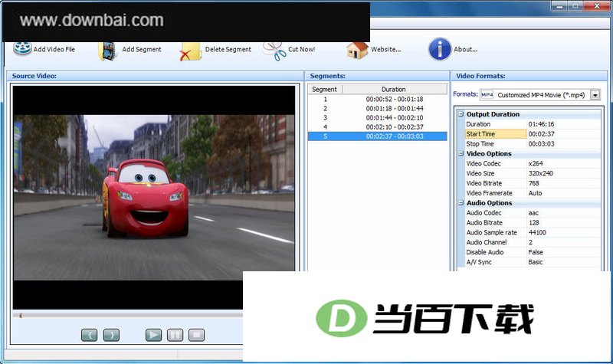The width and height of the screenshot is (613, 364).
Task: Click the Cut Now scissors icon
Action: (x=274, y=51)
